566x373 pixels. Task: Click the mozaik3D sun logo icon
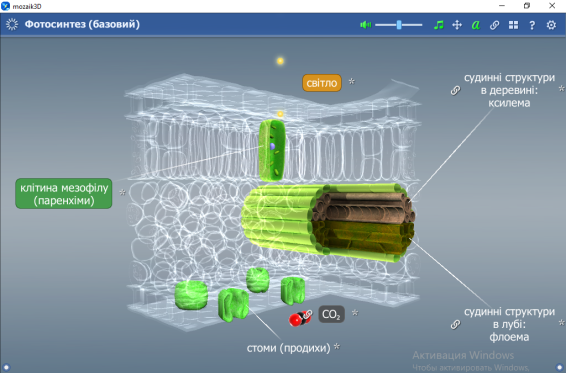12,24
